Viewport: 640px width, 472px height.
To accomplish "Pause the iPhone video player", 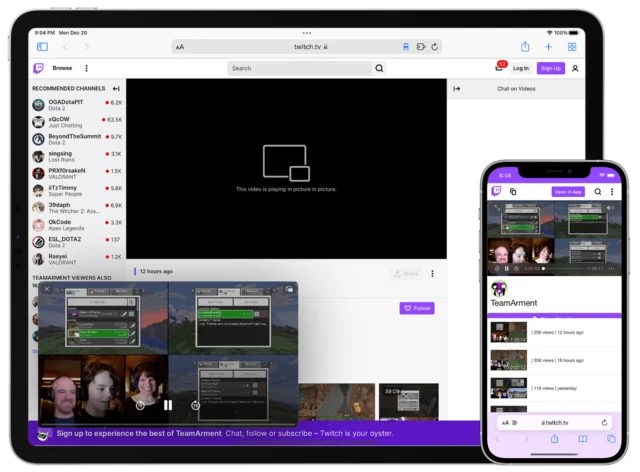I will coord(507,269).
